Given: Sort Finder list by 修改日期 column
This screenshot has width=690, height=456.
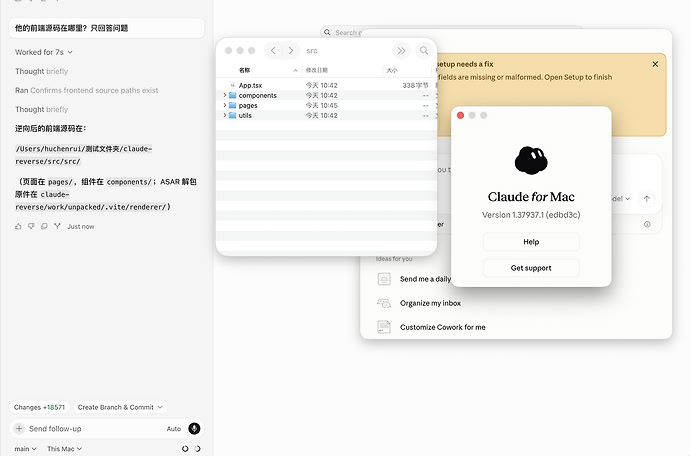Looking at the screenshot, I should pyautogui.click(x=317, y=70).
